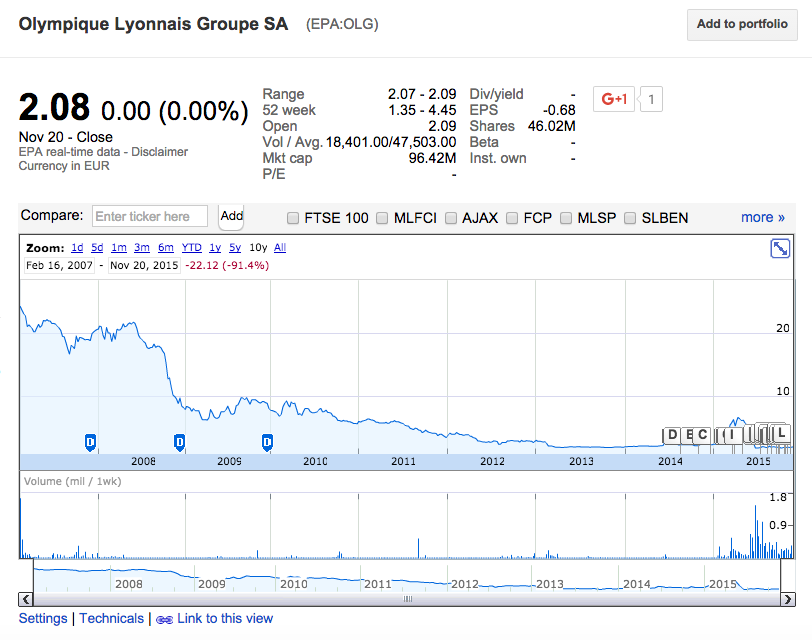Set chart zoom to 1d
Viewport: 812px width, 640px height.
(x=77, y=248)
